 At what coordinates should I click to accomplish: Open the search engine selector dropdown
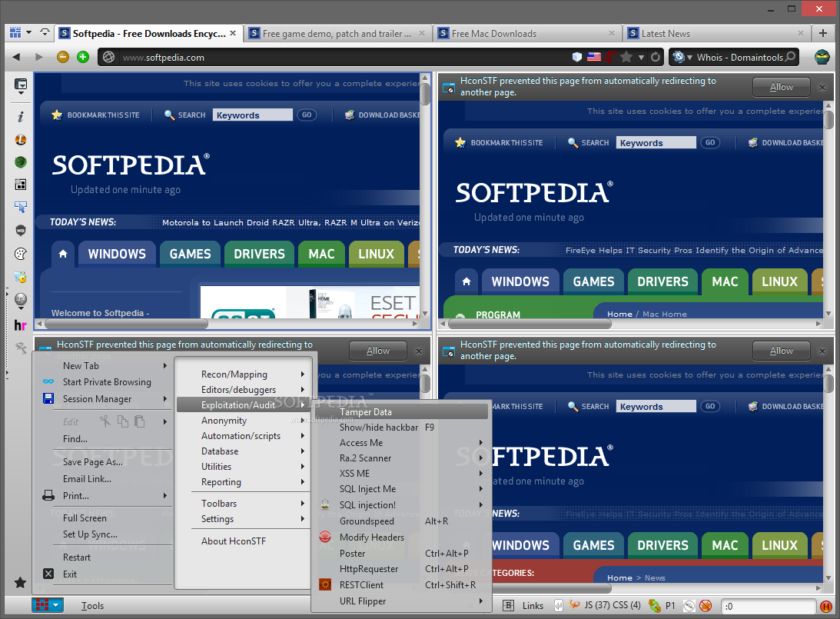(682, 57)
